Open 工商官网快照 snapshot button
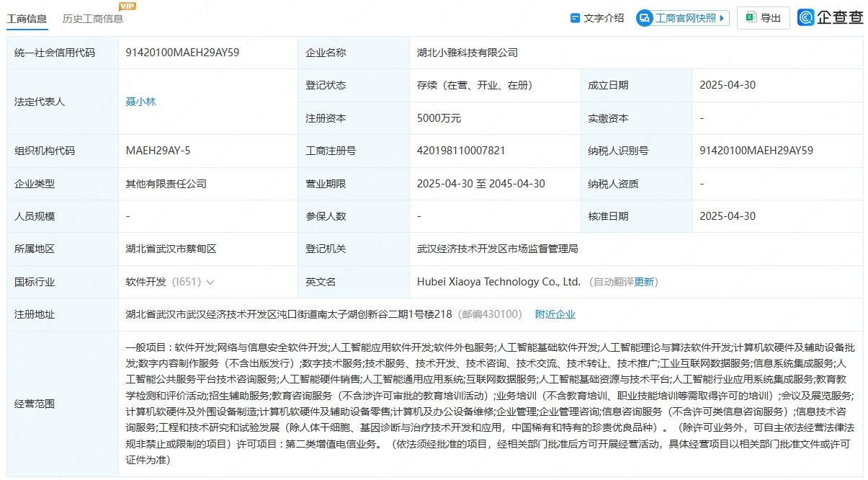The image size is (868, 480). coord(682,18)
